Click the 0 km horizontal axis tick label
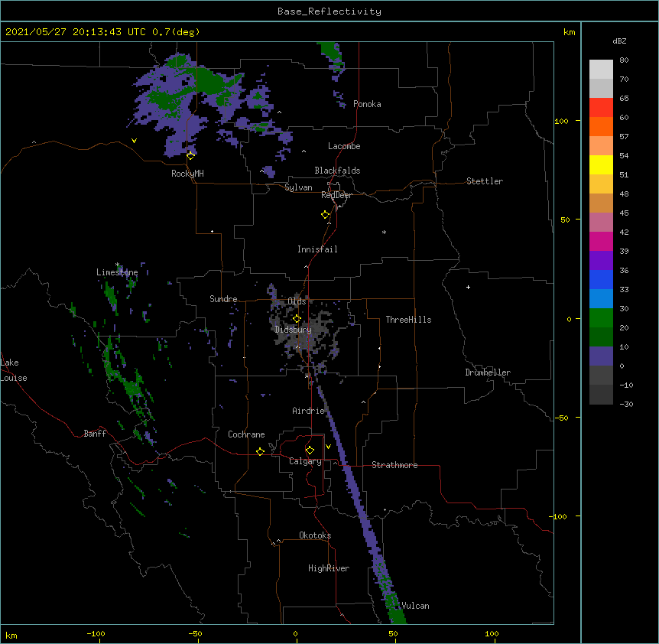Screen dimensions: 659x644 click(x=295, y=633)
